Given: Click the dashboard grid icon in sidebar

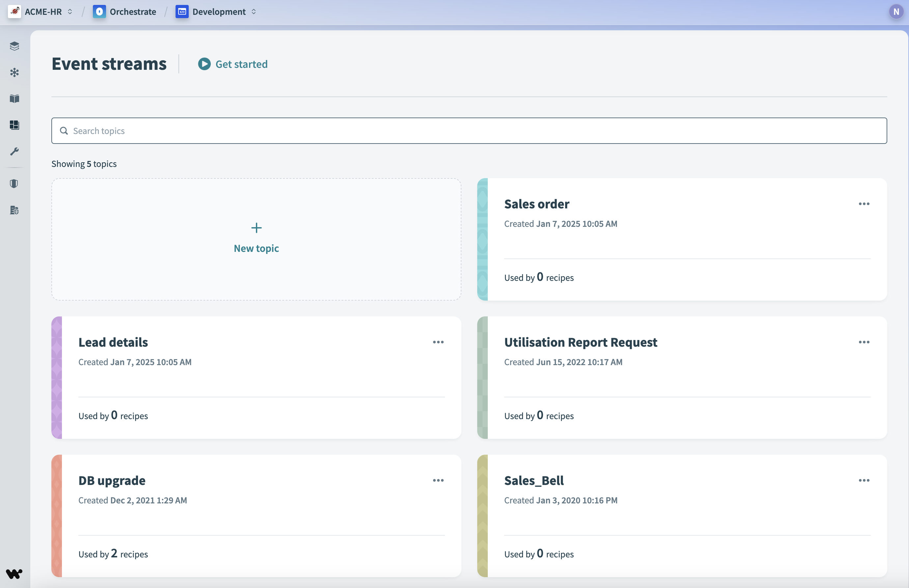Looking at the screenshot, I should coord(14,124).
